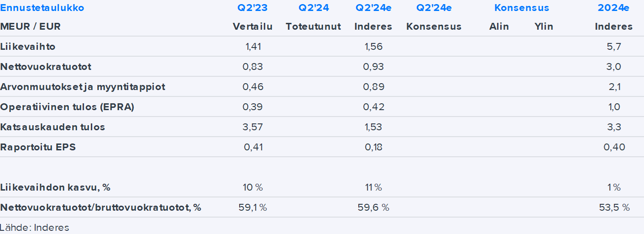The width and height of the screenshot is (644, 234).
Task: Click the 59,6 % cell
Action: [x=373, y=207]
